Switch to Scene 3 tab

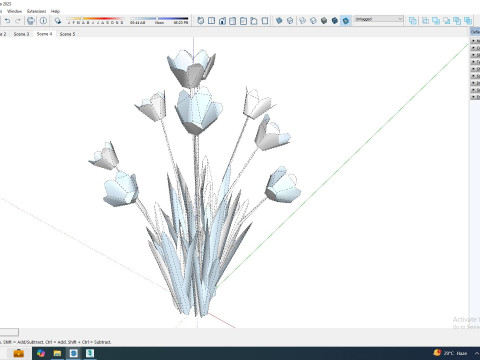point(21,34)
